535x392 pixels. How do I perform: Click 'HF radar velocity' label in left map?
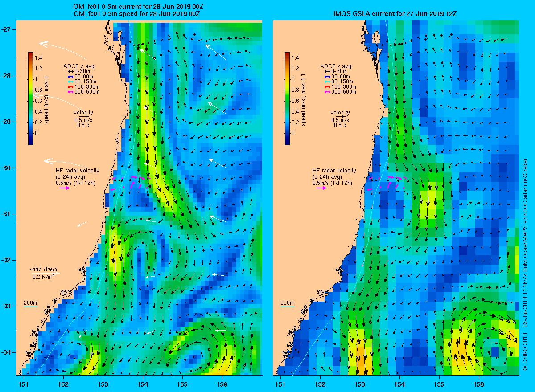pyautogui.click(x=77, y=171)
